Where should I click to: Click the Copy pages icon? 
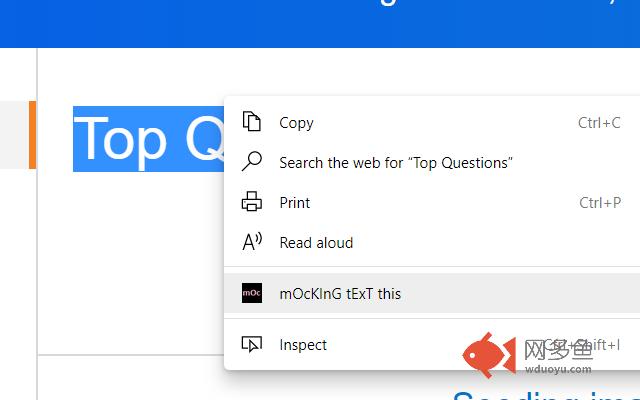252,122
